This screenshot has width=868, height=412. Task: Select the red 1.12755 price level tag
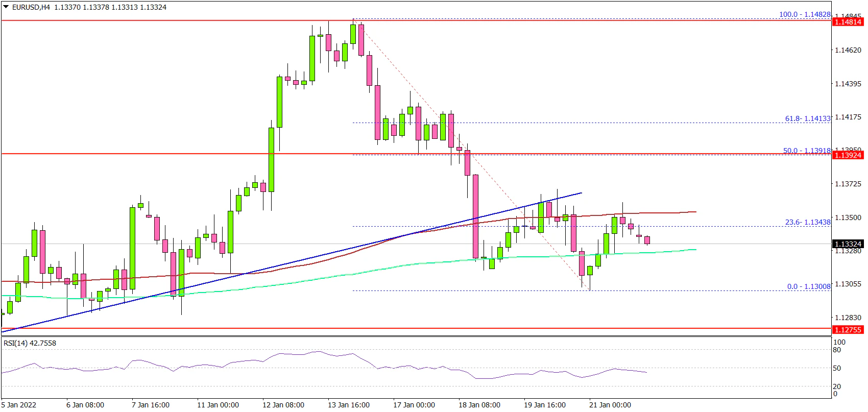tap(848, 330)
